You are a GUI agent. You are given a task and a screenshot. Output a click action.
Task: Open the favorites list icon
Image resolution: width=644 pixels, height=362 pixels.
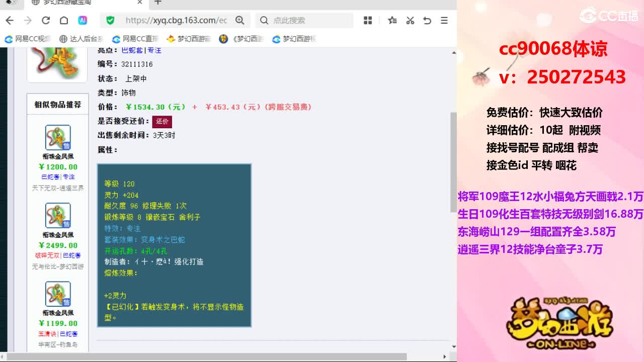pyautogui.click(x=392, y=20)
